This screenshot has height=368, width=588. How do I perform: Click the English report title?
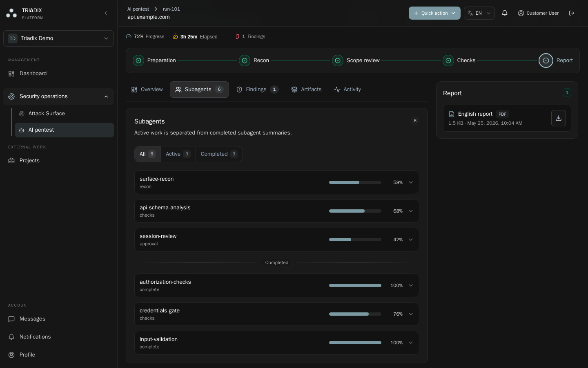coord(475,114)
